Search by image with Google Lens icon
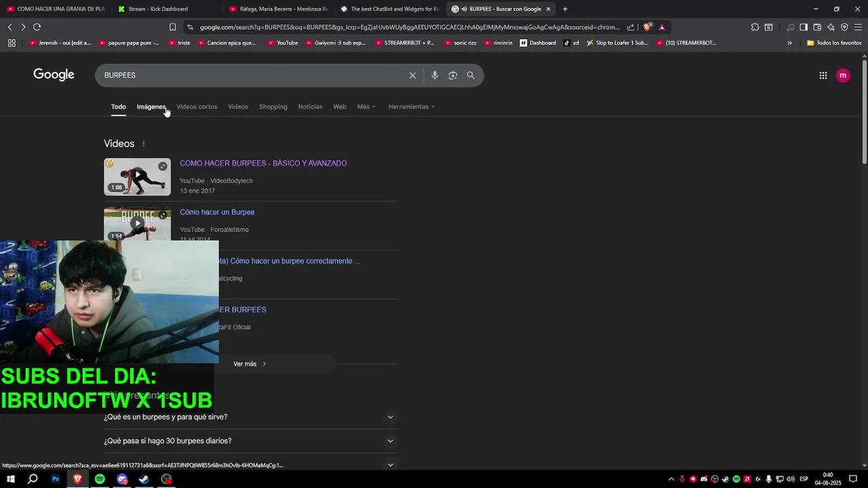This screenshot has width=868, height=488. 453,75
